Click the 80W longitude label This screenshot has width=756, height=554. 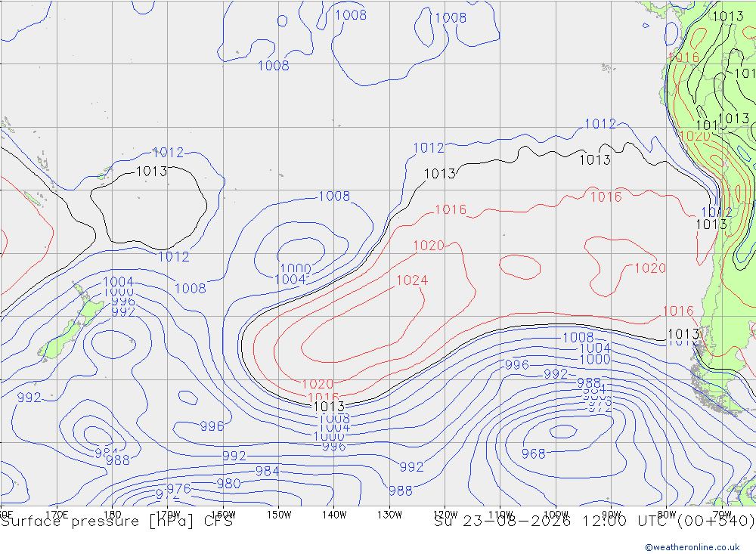click(667, 515)
